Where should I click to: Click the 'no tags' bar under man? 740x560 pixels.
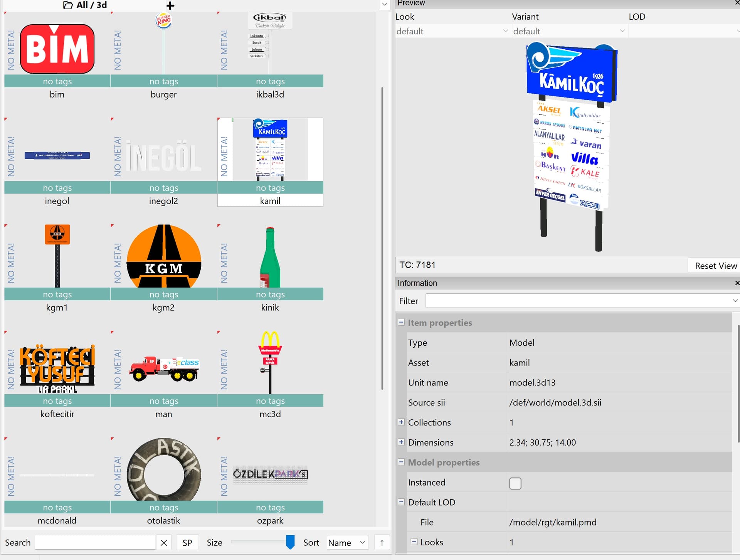click(x=163, y=401)
